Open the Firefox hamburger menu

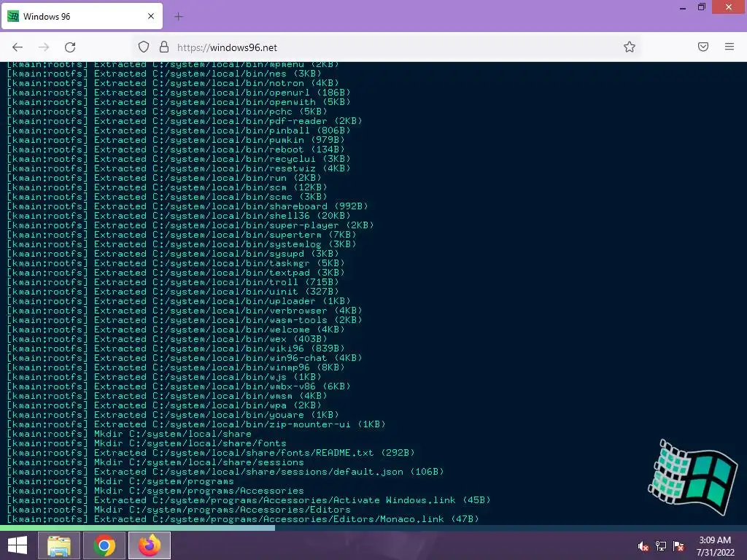(729, 47)
